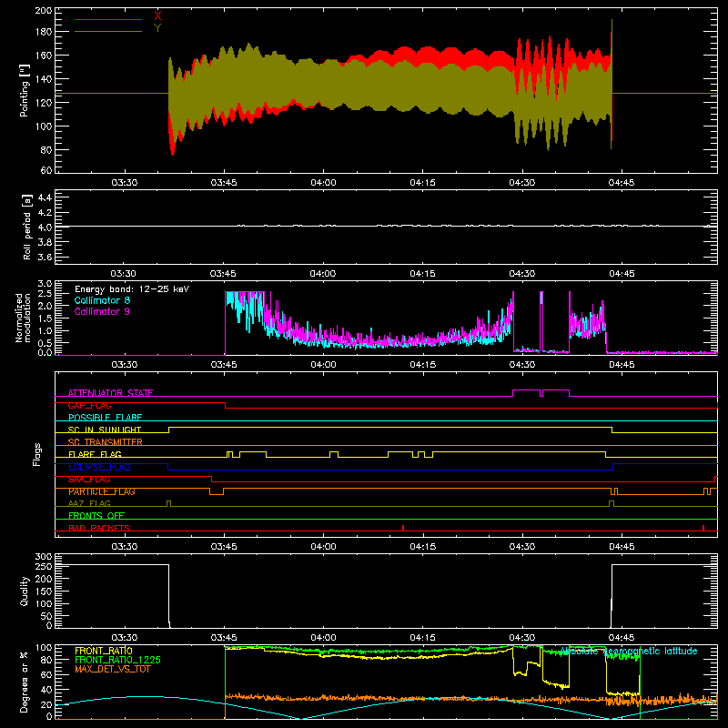The width and height of the screenshot is (728, 728).
Task: Click the GAP_FLAG label
Action: click(x=89, y=405)
